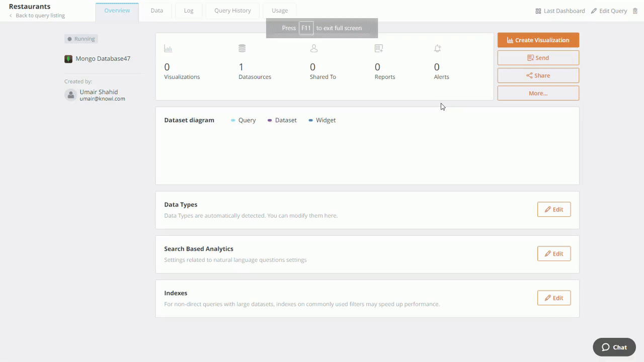The height and width of the screenshot is (362, 644).
Task: Click the Reports icon
Action: 379,48
